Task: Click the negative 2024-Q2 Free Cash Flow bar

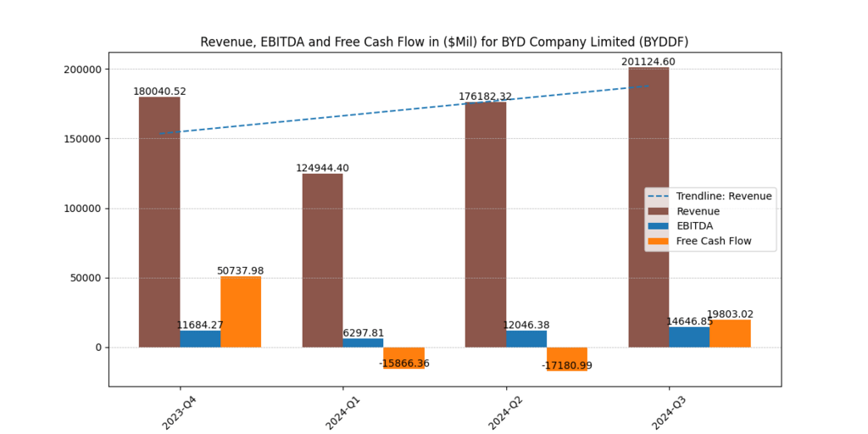Action: point(567,359)
